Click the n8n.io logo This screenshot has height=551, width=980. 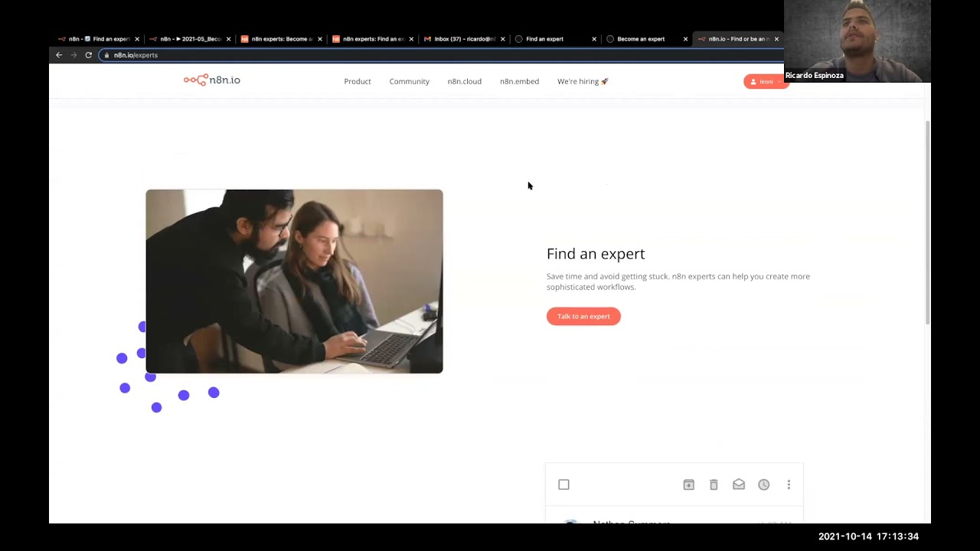(211, 80)
